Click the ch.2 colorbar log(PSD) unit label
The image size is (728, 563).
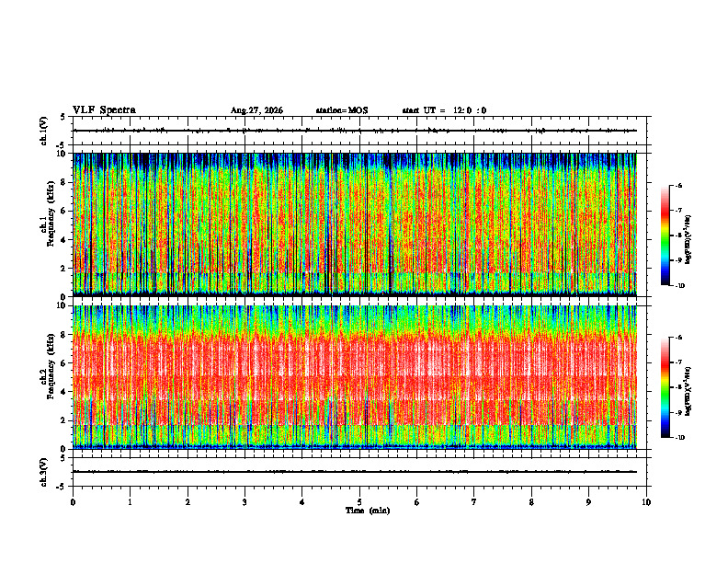coord(688,391)
